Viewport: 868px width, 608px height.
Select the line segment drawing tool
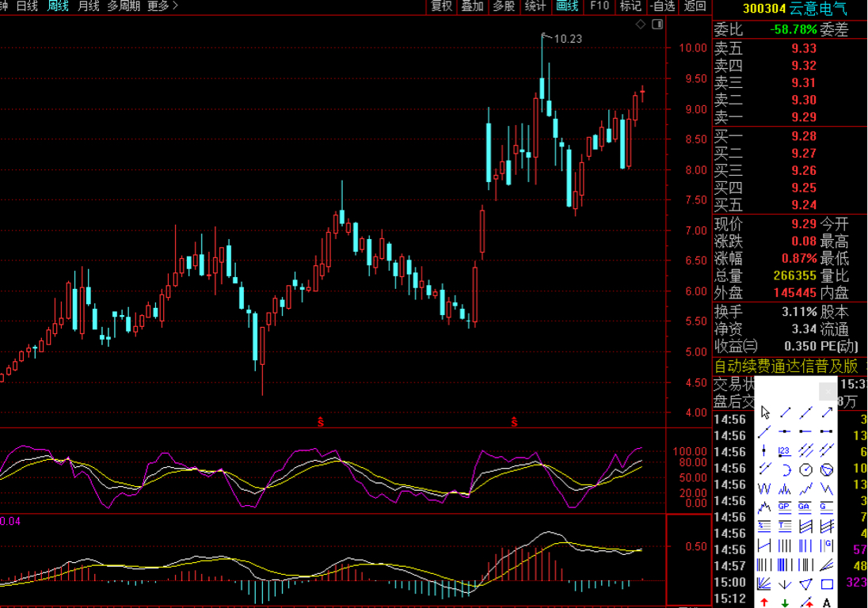786,412
